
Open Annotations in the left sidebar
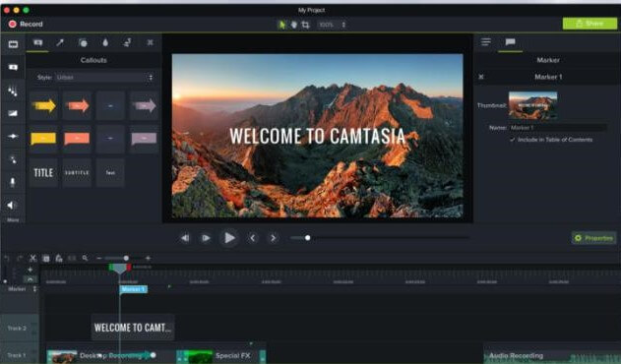[13, 67]
